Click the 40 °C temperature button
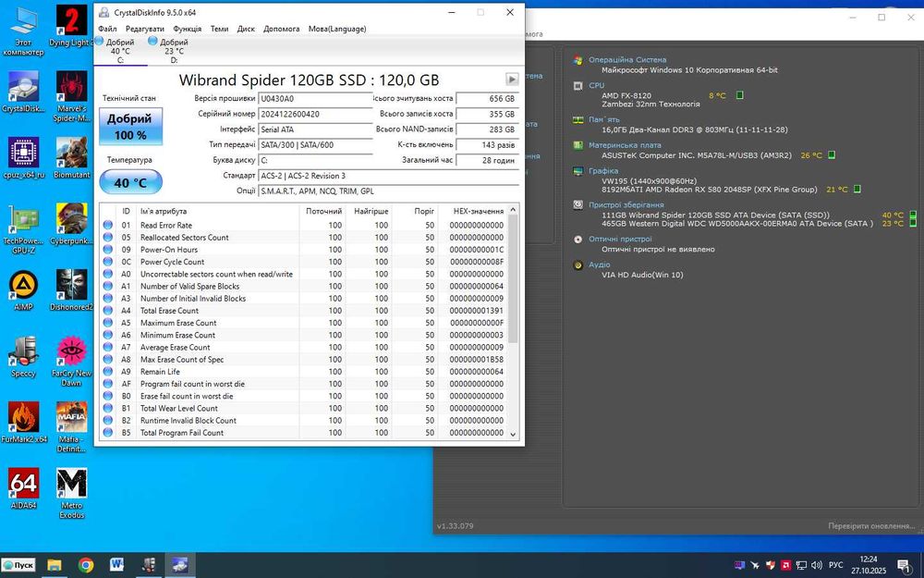The width and height of the screenshot is (924, 578). tap(130, 182)
